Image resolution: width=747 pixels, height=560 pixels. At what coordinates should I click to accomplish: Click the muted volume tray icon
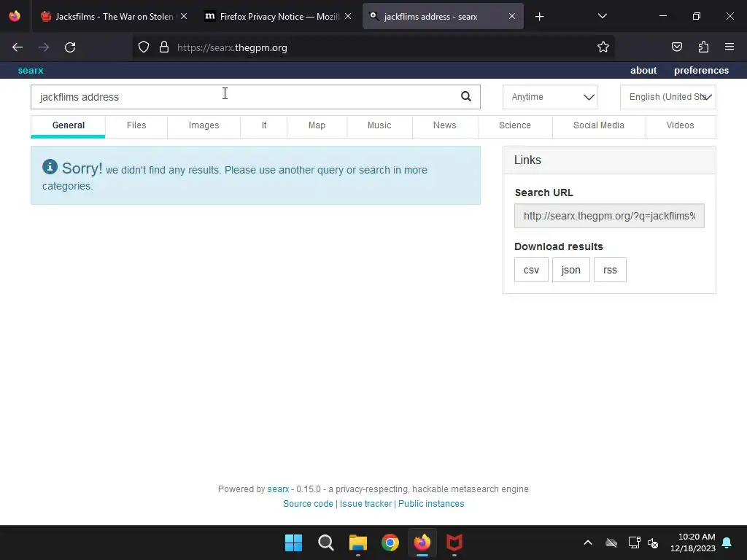click(x=653, y=542)
